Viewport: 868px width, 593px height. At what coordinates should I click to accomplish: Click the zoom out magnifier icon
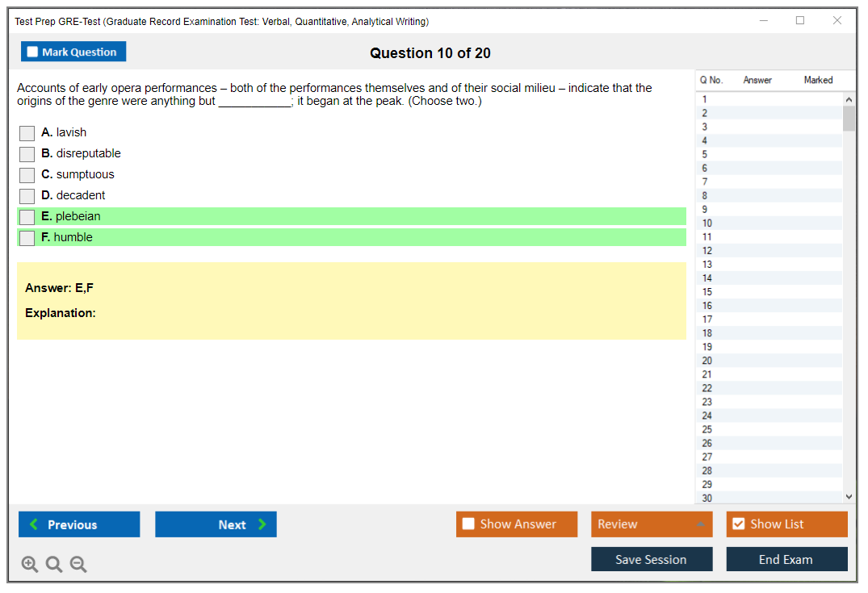78,565
